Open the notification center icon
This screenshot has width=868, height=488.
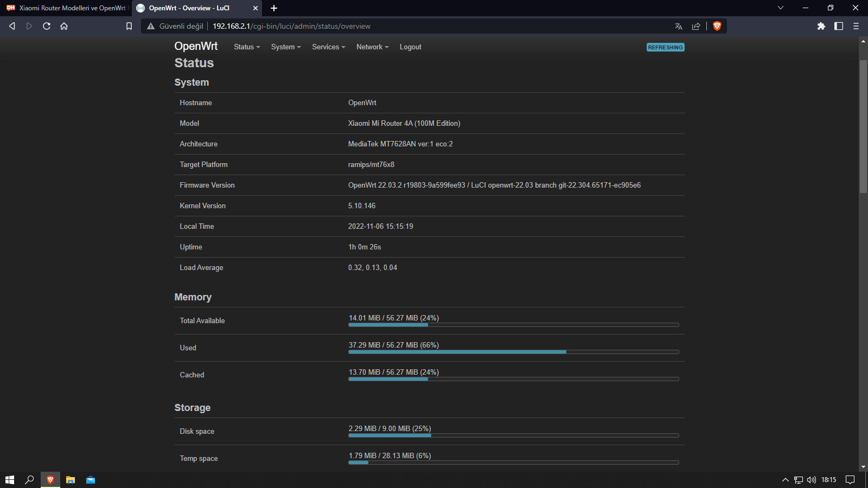coord(850,480)
